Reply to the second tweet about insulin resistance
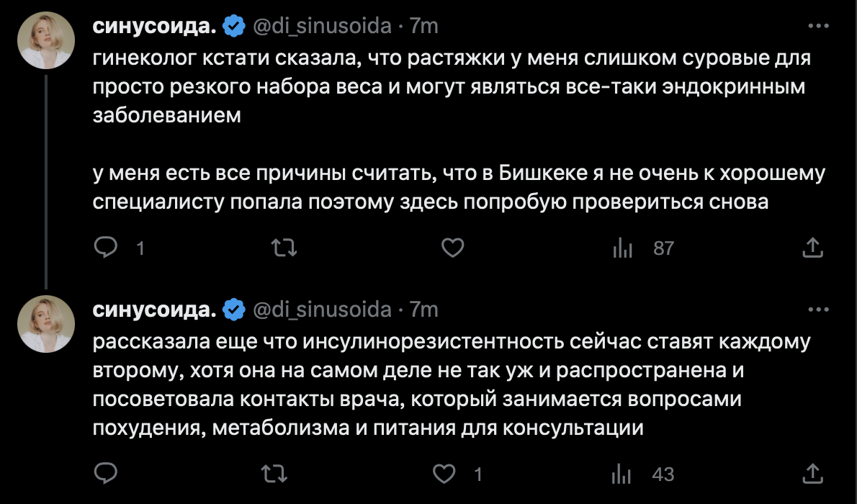The height and width of the screenshot is (504, 857). [107, 474]
